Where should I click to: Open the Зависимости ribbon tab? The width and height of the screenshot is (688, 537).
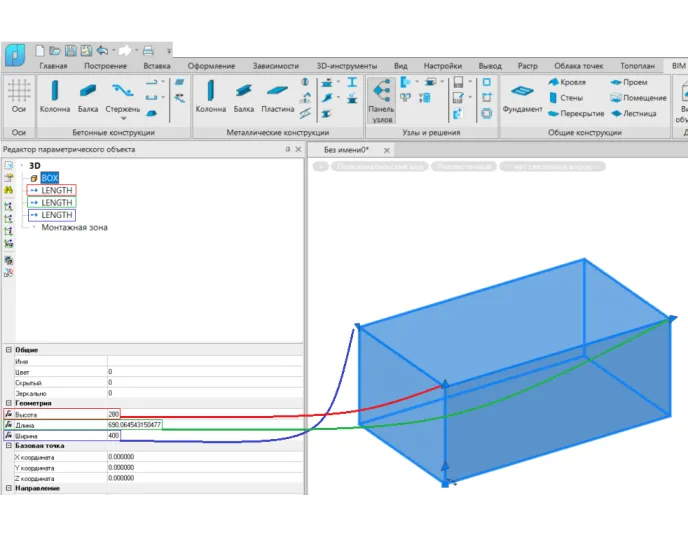pos(276,66)
